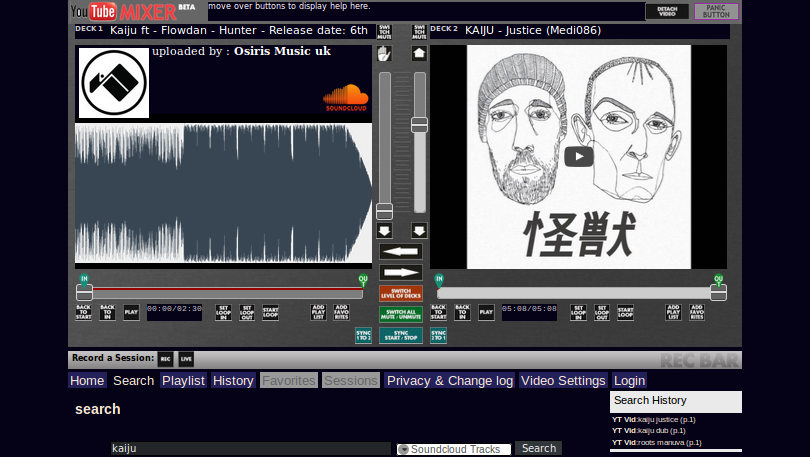Click Osiris Music uk artwork thumbnail
Viewport: 810px width, 457px height.
point(114,83)
